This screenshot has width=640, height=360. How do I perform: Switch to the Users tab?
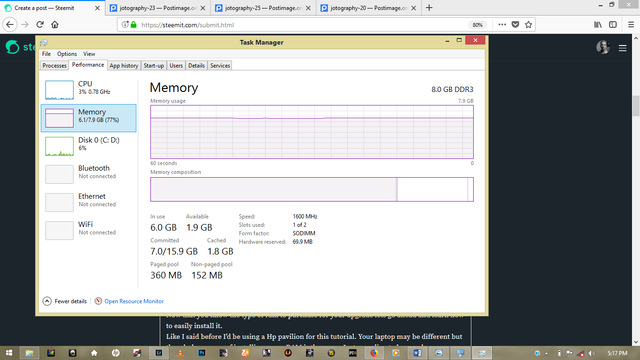[176, 66]
